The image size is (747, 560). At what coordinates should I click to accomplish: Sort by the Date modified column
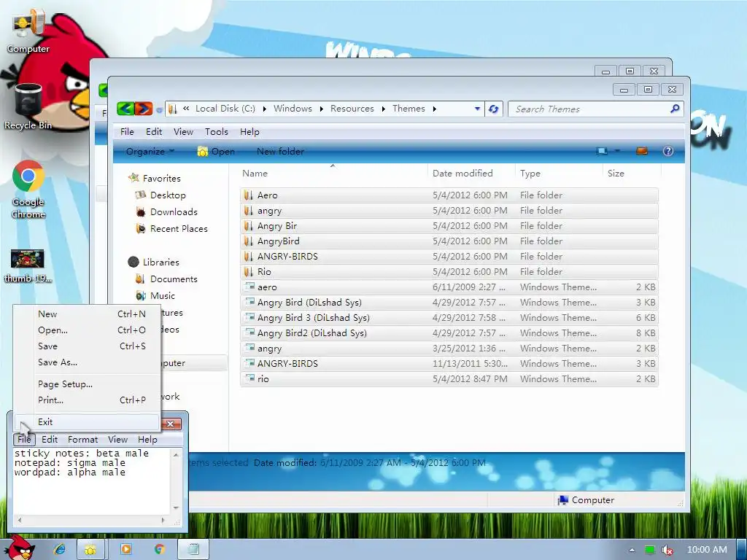(471, 174)
